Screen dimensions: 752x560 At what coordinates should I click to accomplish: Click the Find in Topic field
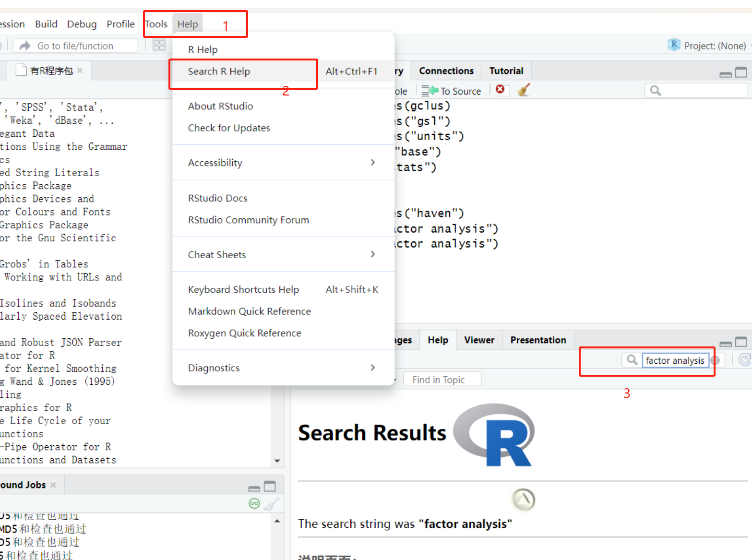(442, 380)
